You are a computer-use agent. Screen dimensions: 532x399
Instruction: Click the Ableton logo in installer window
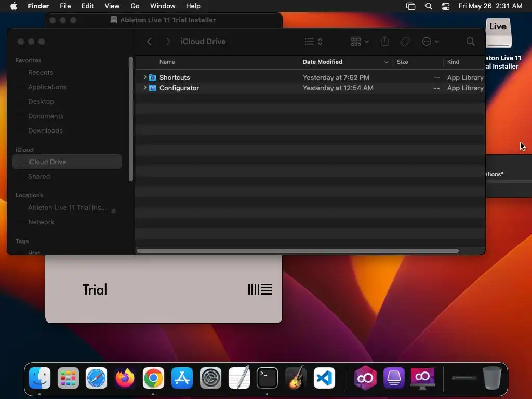260,289
